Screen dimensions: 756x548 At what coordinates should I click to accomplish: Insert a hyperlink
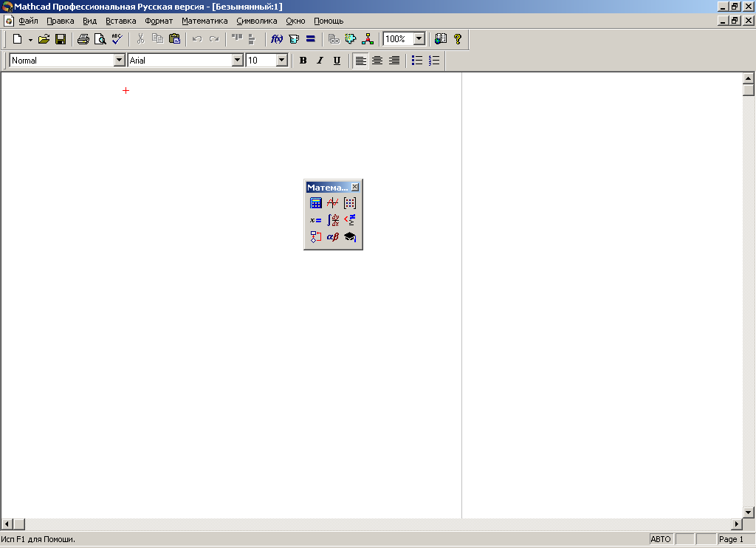(334, 39)
